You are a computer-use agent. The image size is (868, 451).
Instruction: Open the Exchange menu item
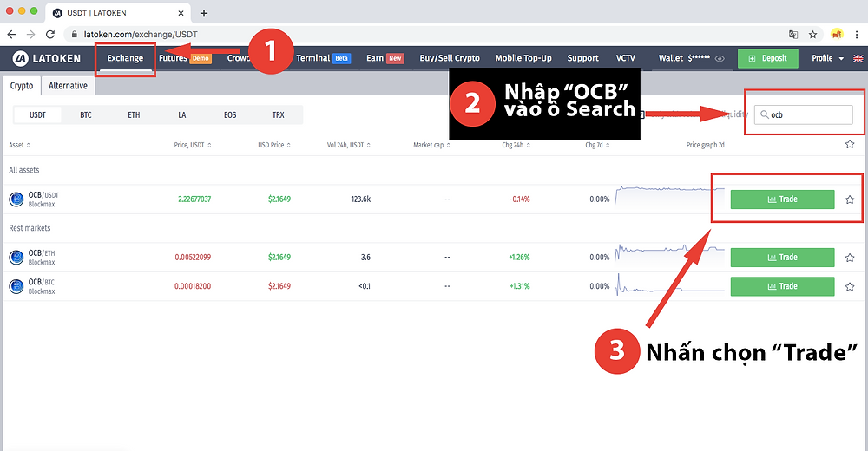(125, 58)
